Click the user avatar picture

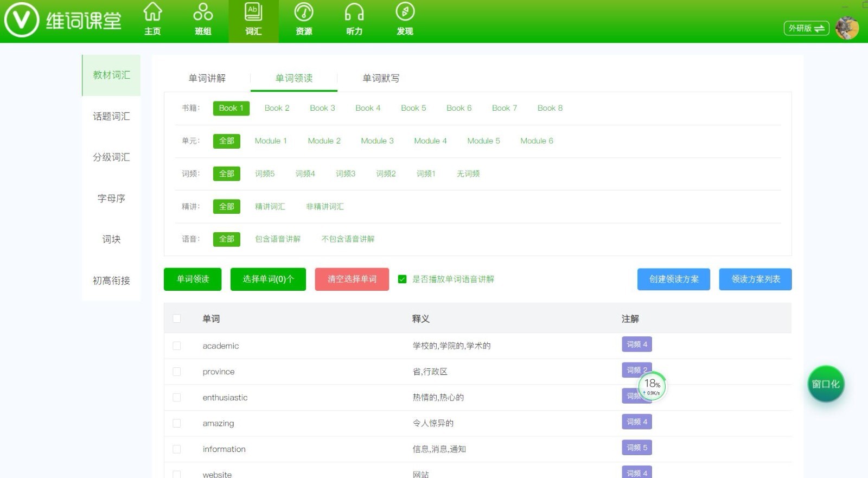pos(847,28)
